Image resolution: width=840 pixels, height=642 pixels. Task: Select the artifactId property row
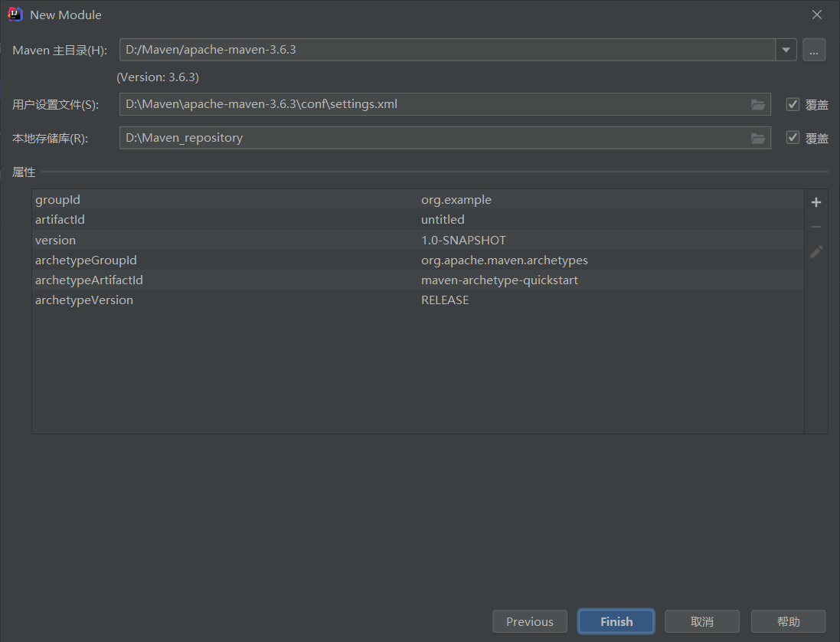[418, 220]
